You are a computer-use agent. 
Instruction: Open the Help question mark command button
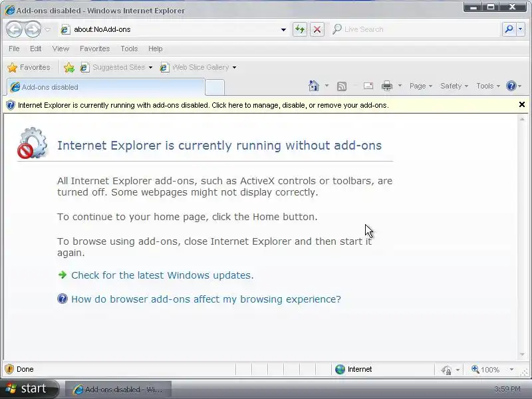(x=513, y=86)
